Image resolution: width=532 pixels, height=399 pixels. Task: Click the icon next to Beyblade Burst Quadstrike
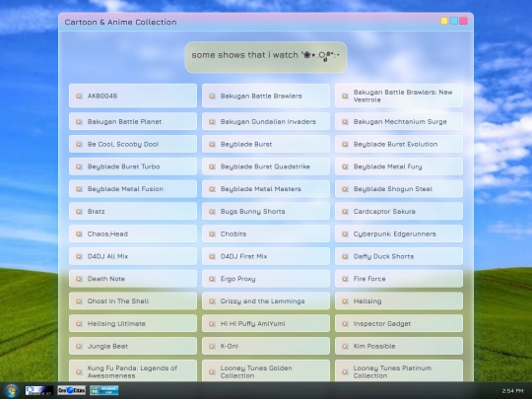tap(212, 166)
